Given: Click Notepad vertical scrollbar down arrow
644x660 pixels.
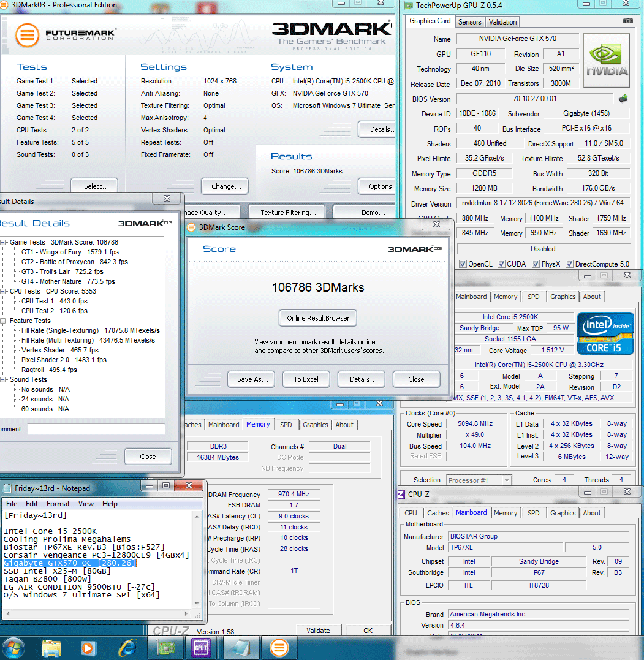Looking at the screenshot, I should (197, 604).
